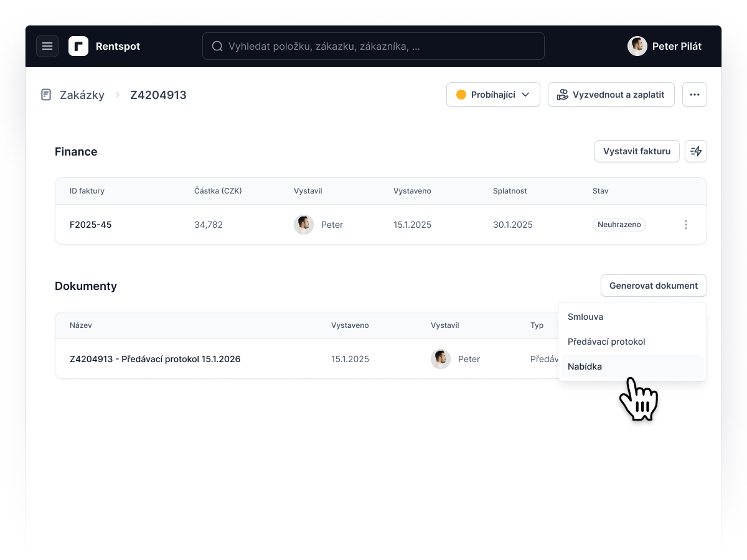Click the Splatnost column header
This screenshot has height=560, width=747.
pyautogui.click(x=510, y=191)
